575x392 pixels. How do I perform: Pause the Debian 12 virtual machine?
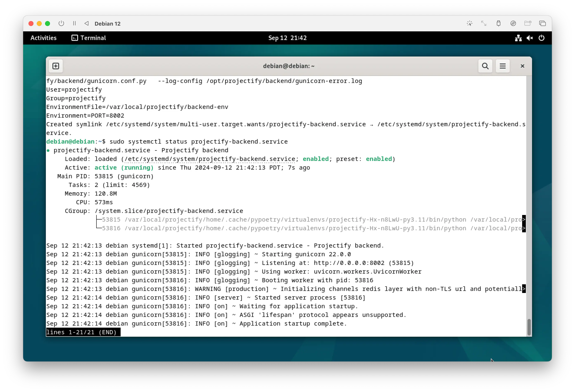(x=74, y=24)
